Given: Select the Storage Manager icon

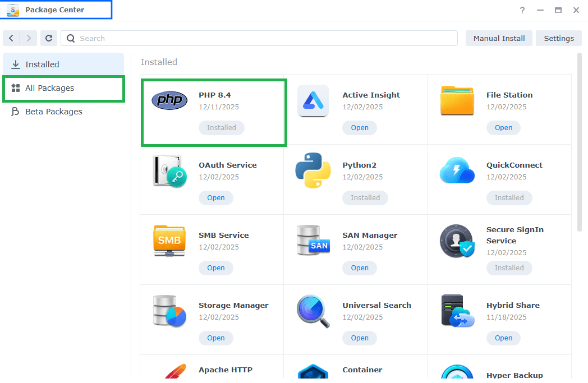Looking at the screenshot, I should click(x=169, y=311).
